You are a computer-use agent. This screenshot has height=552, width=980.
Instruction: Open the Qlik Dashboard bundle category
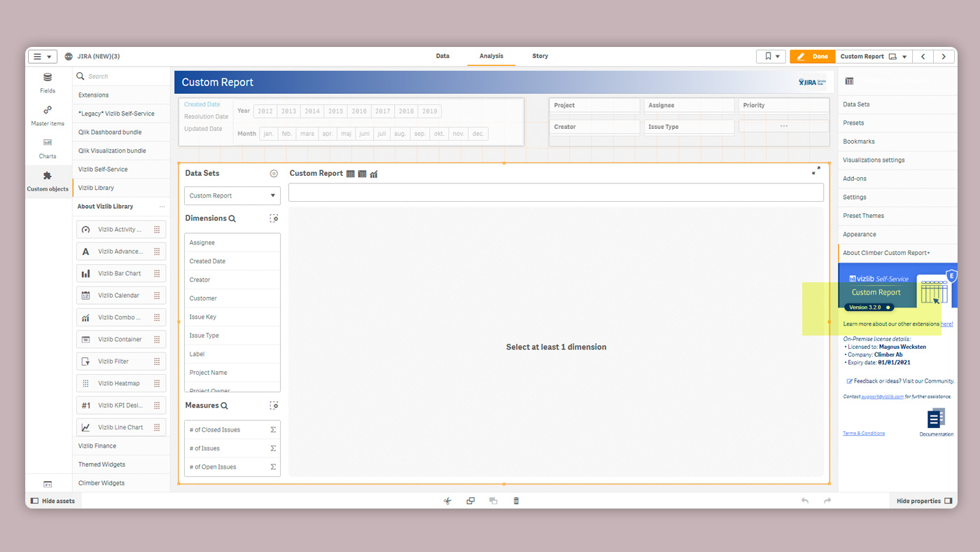click(121, 132)
